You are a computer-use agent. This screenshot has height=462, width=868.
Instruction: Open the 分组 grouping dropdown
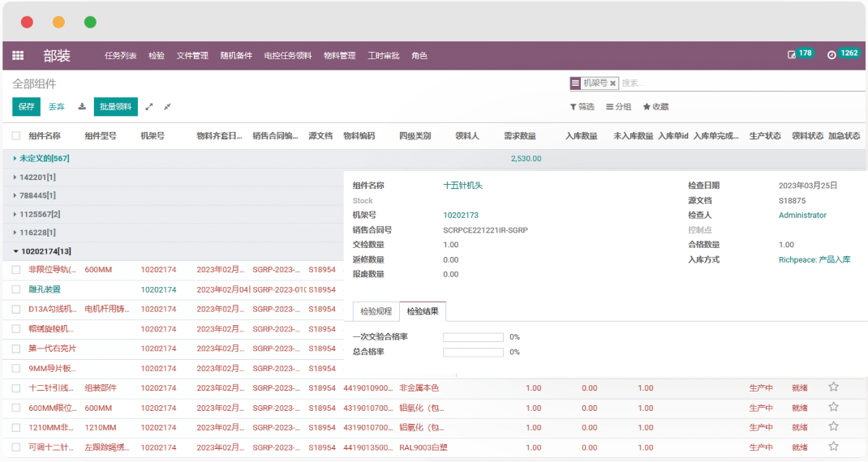[619, 107]
